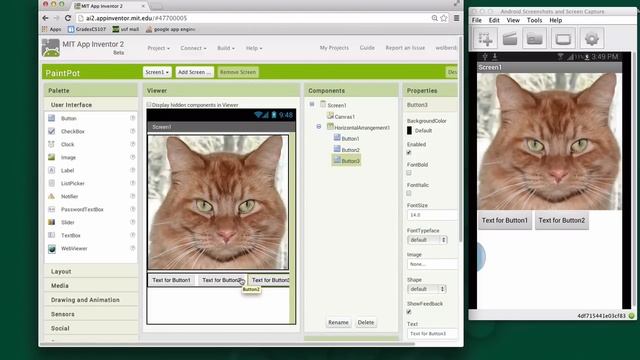
Task: Open the Screen1 dropdown
Action: pyautogui.click(x=157, y=72)
